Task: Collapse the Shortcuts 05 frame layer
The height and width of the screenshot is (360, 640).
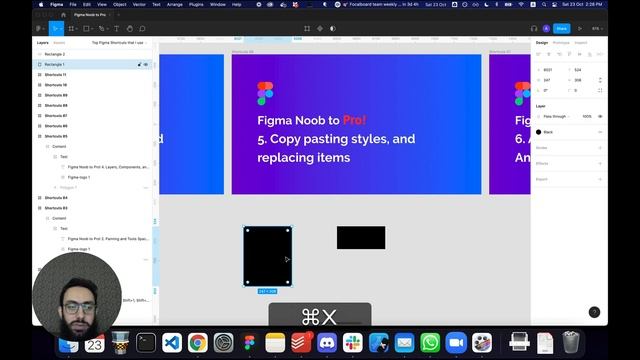Action: [x=40, y=136]
